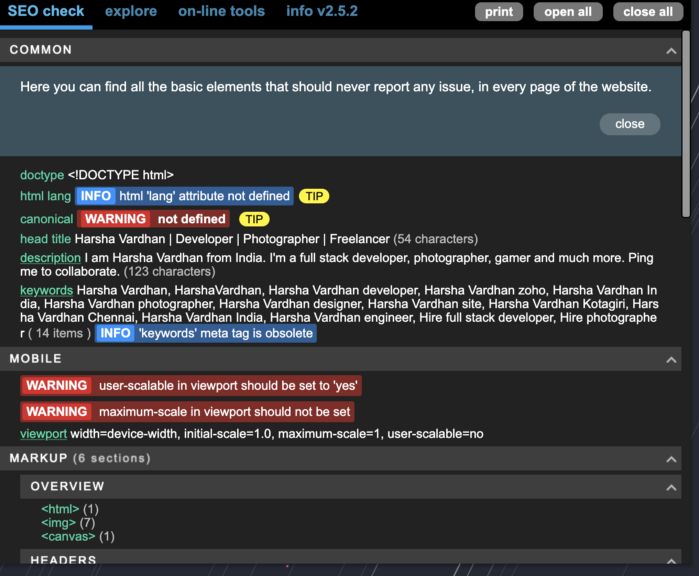
Task: Click the open all button
Action: [568, 12]
